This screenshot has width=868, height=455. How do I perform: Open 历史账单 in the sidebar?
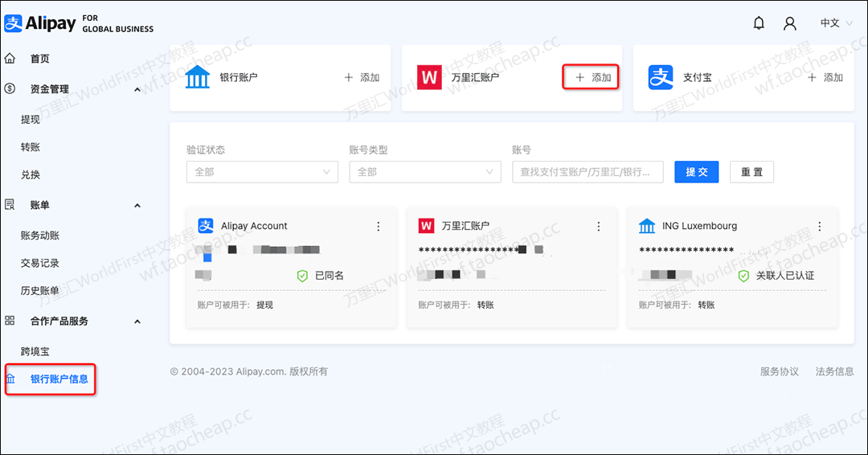click(40, 290)
